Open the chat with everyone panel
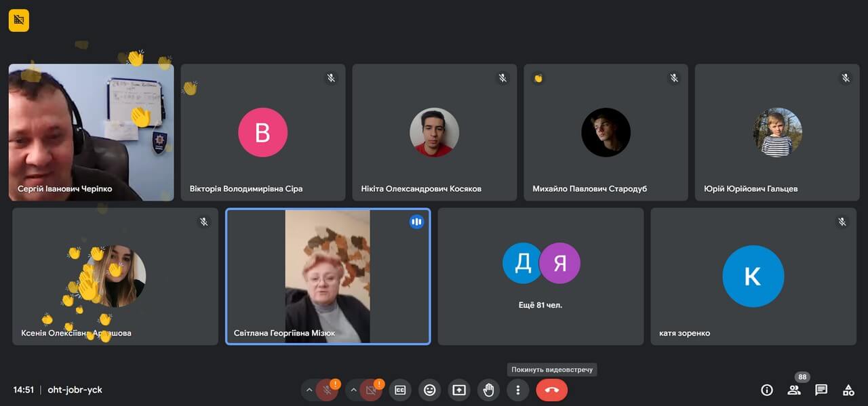This screenshot has width=868, height=406. [x=821, y=390]
